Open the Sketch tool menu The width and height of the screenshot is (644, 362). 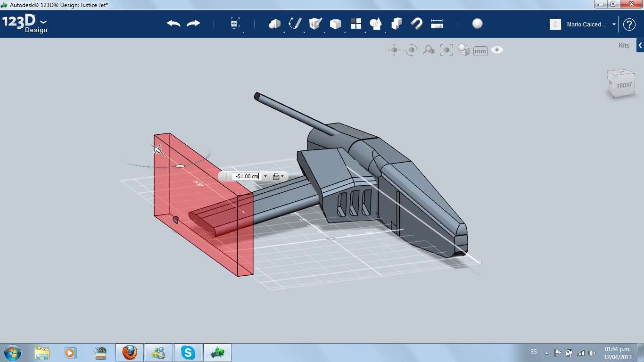click(x=295, y=24)
